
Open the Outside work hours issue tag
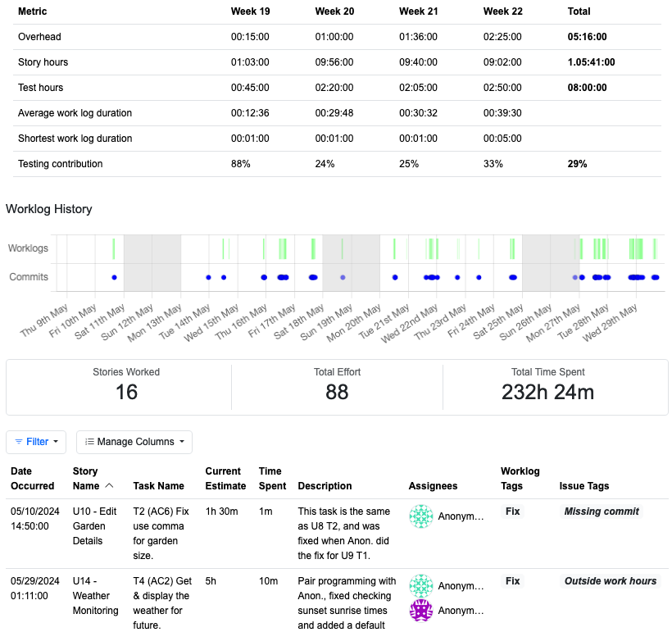coord(610,581)
